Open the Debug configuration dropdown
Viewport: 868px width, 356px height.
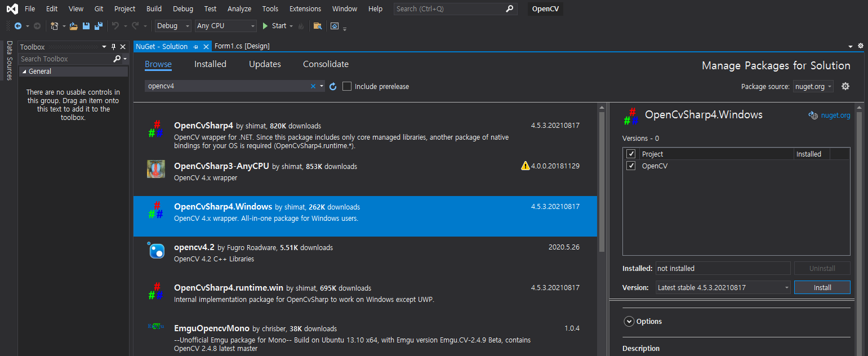click(x=173, y=26)
